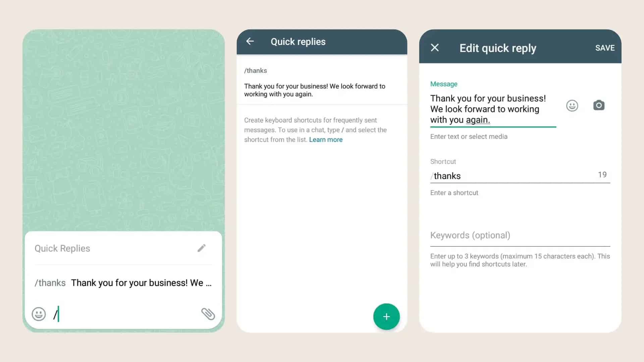
Task: Click the close X button in Edit quick reply
Action: pos(435,47)
